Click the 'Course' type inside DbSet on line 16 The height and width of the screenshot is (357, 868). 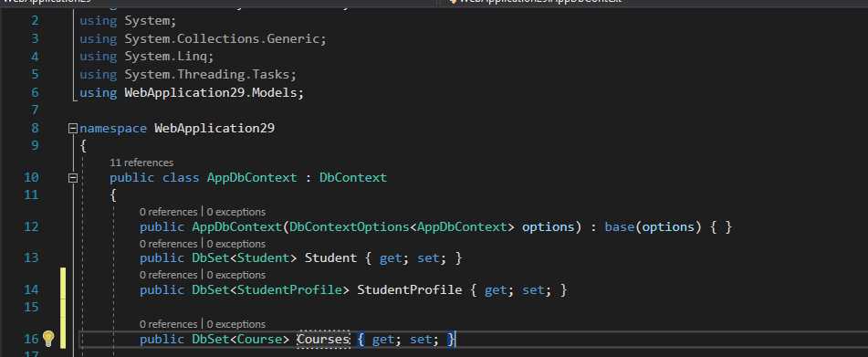tap(259, 339)
